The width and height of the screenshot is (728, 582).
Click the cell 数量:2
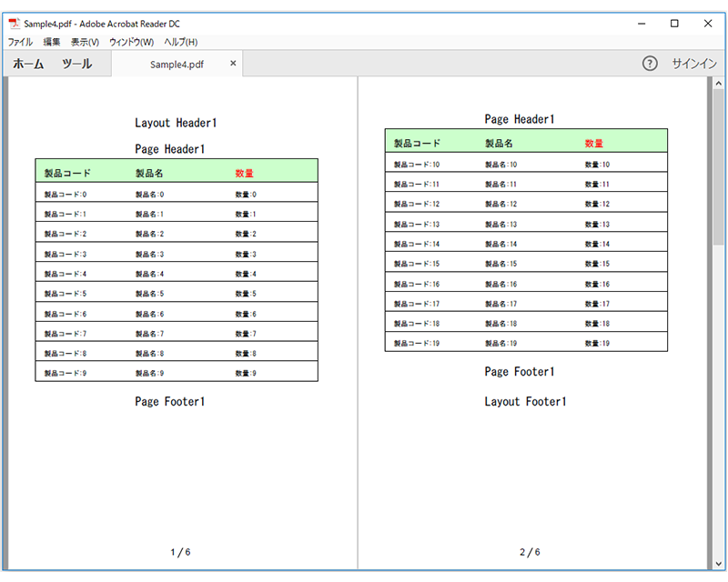coord(246,234)
